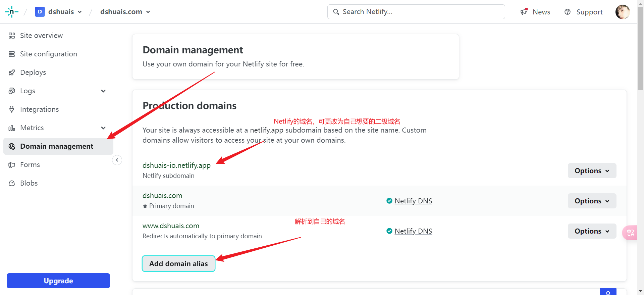This screenshot has height=295, width=644.
Task: Collapse the sidebar with the arrow button
Action: point(117,160)
